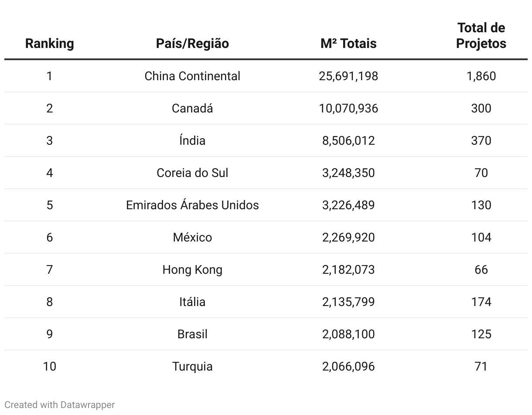Viewport: 532px width, 415px height.
Task: Select the 10,070,936 area value
Action: pyautogui.click(x=348, y=108)
